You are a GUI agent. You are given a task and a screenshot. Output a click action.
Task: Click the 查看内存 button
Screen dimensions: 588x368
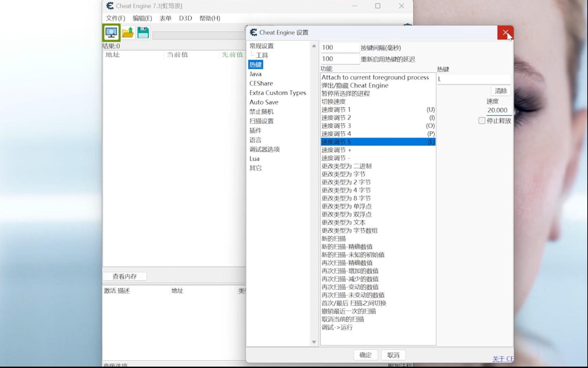pyautogui.click(x=125, y=276)
